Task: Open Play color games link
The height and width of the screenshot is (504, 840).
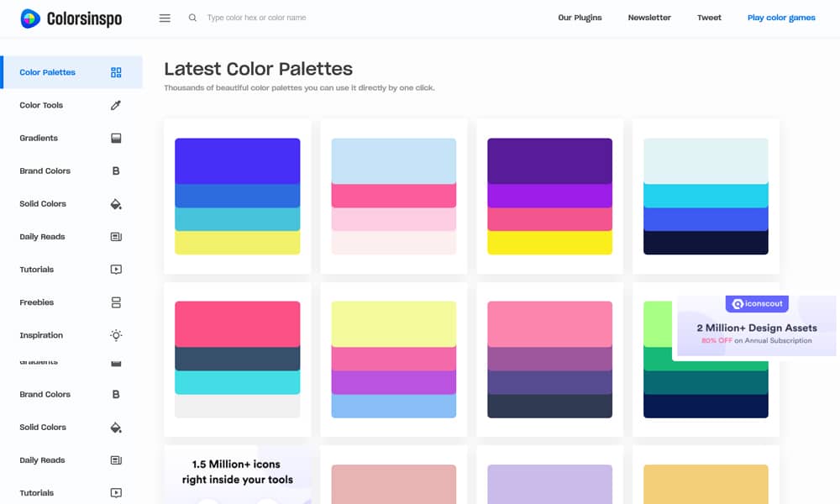Action: point(781,18)
